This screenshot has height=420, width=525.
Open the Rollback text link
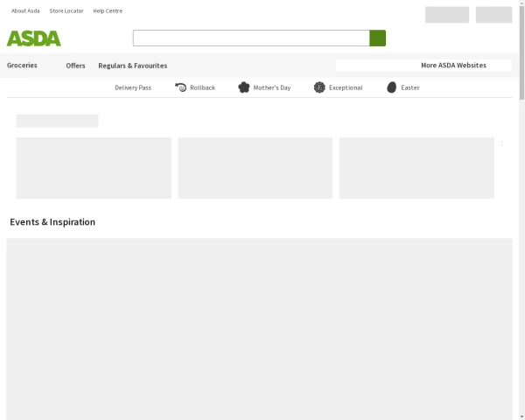[203, 87]
